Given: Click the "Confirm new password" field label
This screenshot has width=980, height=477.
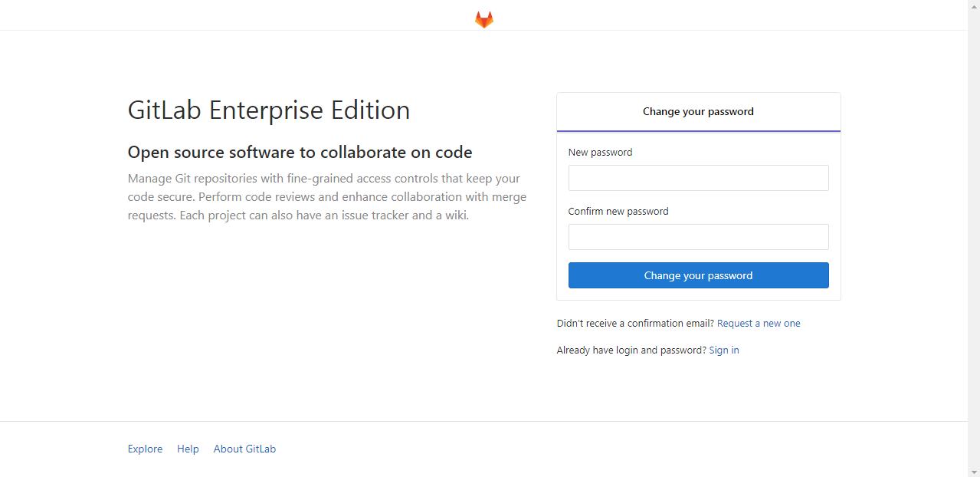Looking at the screenshot, I should 618,212.
